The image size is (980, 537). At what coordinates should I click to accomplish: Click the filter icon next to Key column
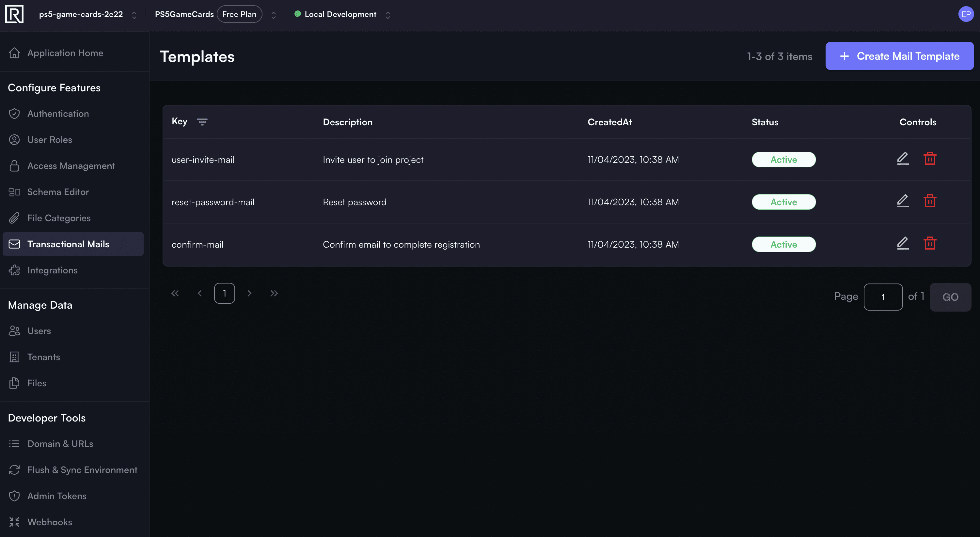pos(202,121)
